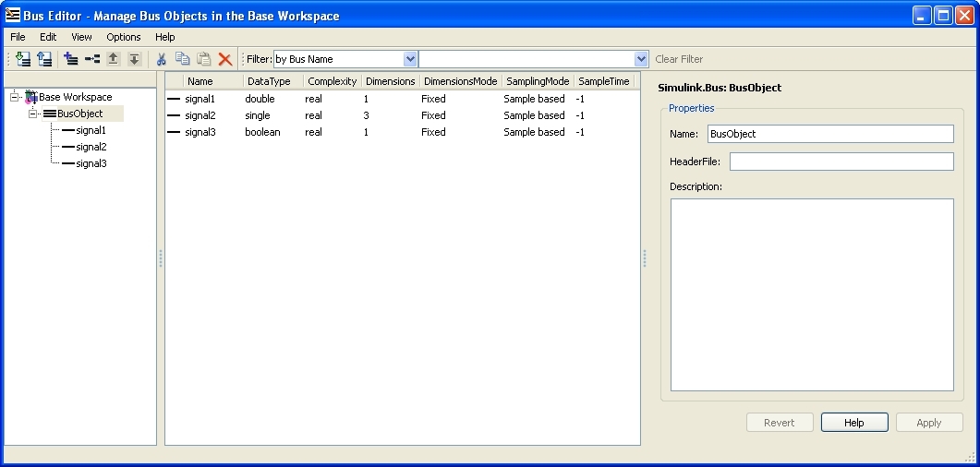Click the Paste clipboard icon
Screen dimensions: 980x467
click(x=204, y=59)
